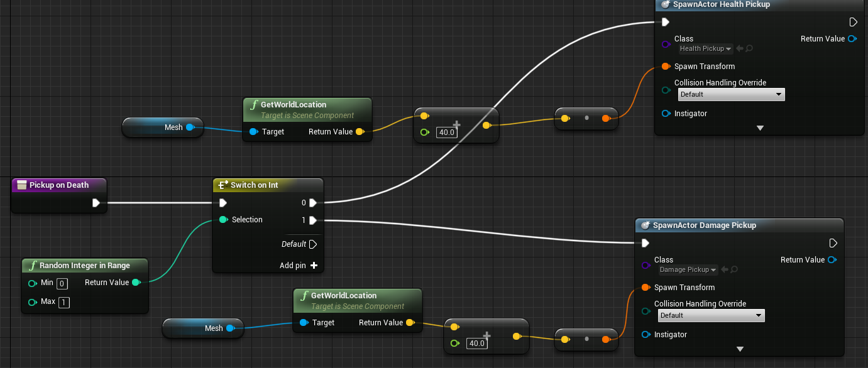
Task: Click the browse magnifier icon beside Health Pickup class
Action: click(749, 49)
